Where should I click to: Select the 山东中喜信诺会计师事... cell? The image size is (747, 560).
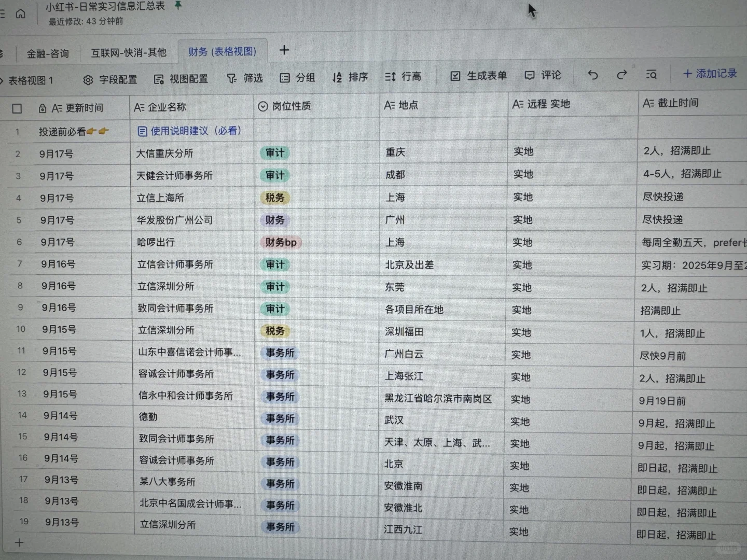click(194, 352)
